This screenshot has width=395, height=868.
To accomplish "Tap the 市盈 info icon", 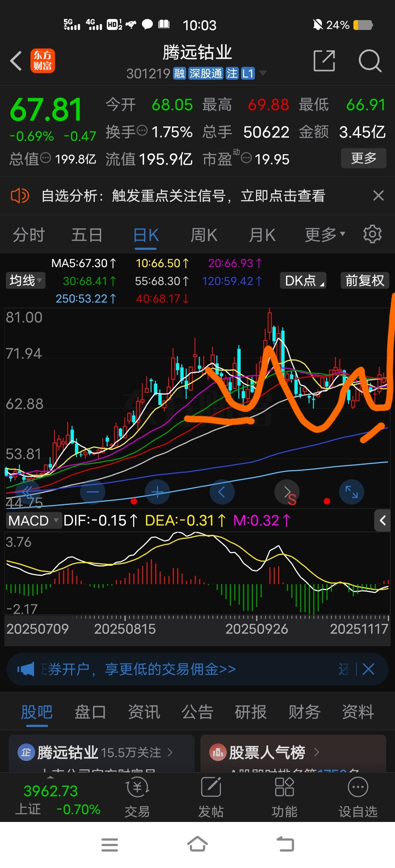I will (x=247, y=158).
